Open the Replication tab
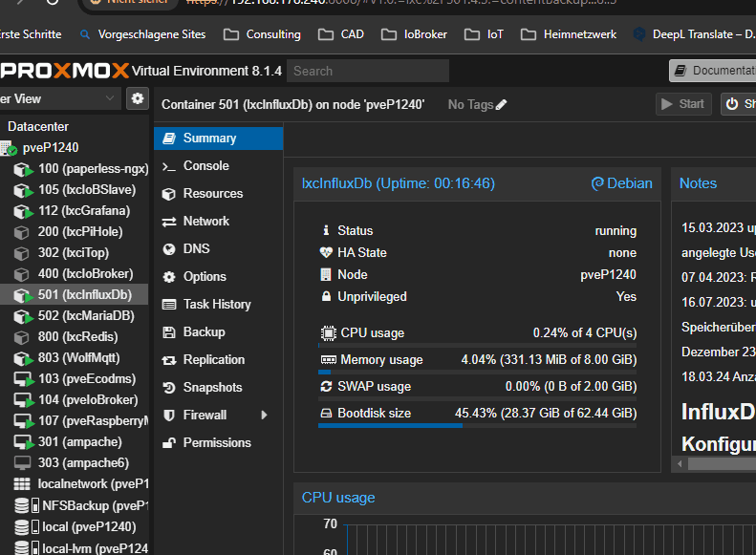Image resolution: width=756 pixels, height=555 pixels. (219, 359)
